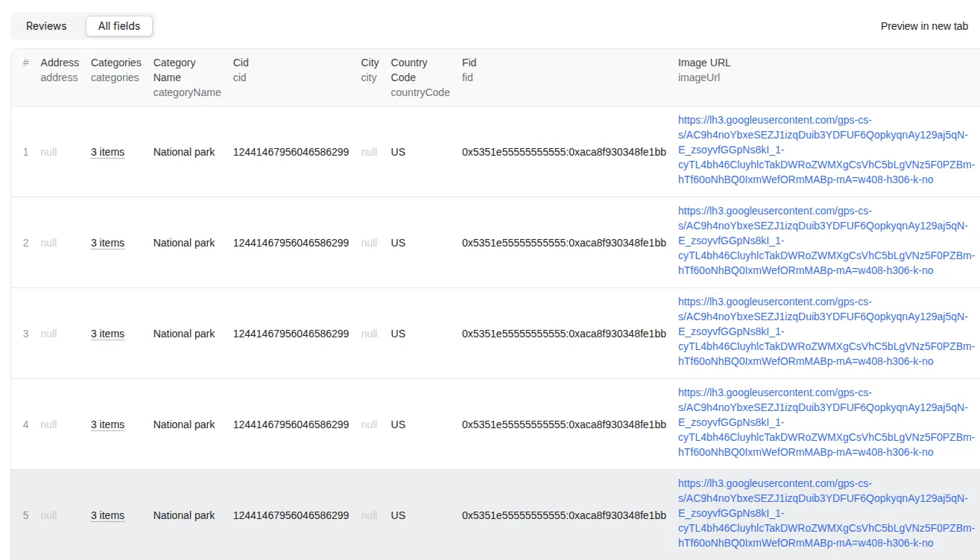Click the Fid column header
Screen dimensions: 980x560
tap(469, 63)
